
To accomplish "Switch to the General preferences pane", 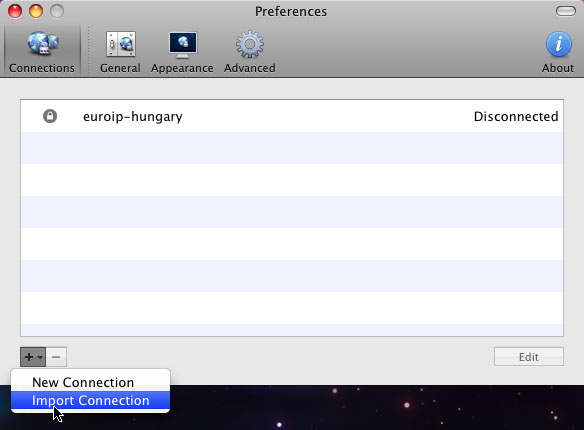I will click(x=120, y=52).
